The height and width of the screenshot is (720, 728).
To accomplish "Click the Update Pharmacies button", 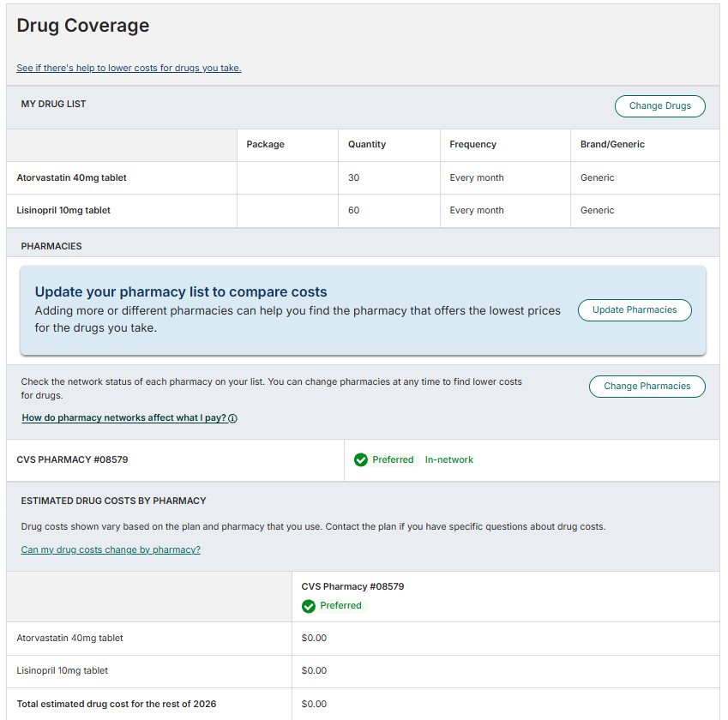I will coord(635,310).
